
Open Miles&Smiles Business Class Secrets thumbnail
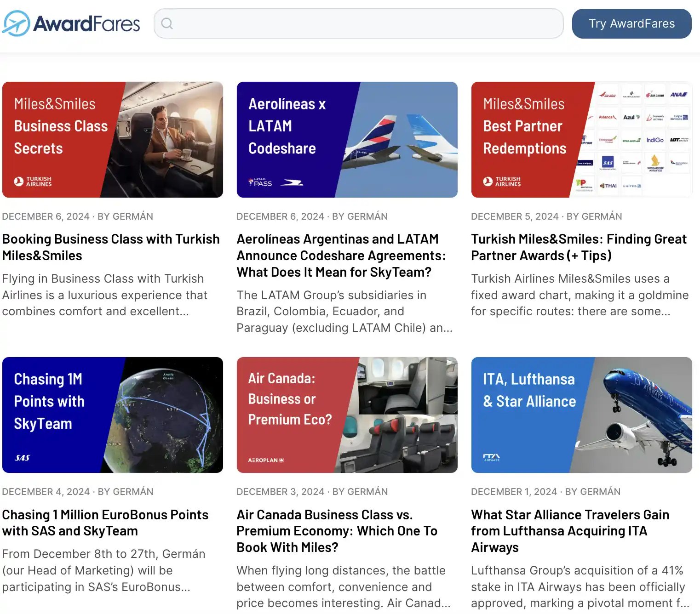[x=113, y=140]
